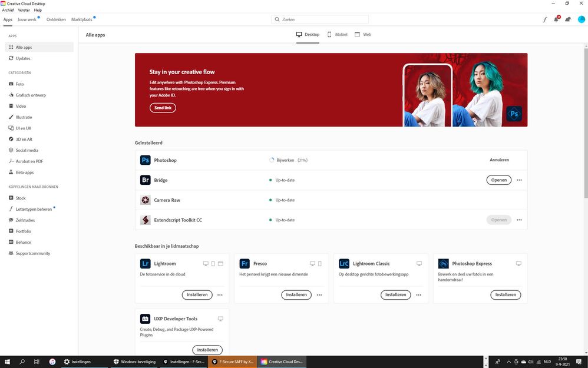Install Photoshop Express

(x=506, y=295)
